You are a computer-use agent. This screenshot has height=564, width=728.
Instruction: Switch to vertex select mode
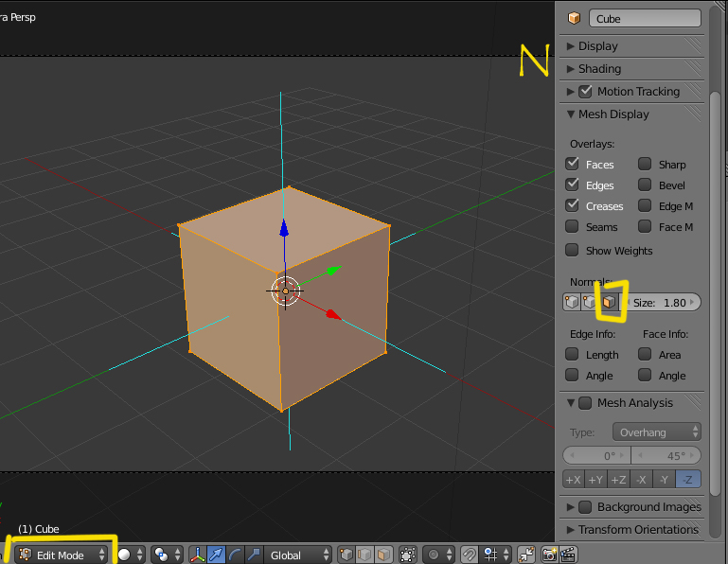(346, 555)
